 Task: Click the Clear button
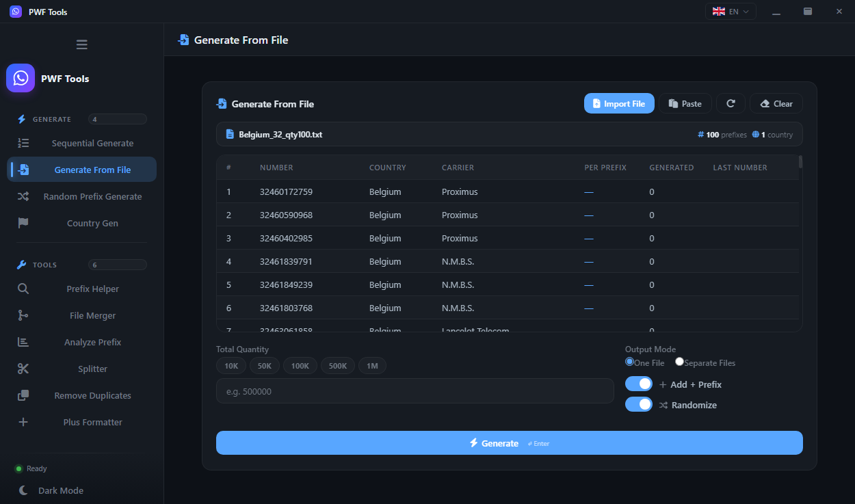pos(776,103)
